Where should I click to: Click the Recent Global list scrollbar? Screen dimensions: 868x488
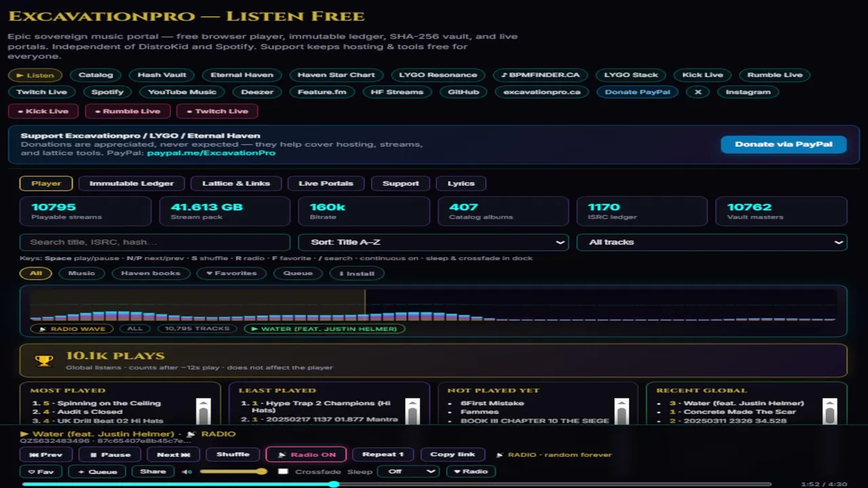(x=830, y=411)
